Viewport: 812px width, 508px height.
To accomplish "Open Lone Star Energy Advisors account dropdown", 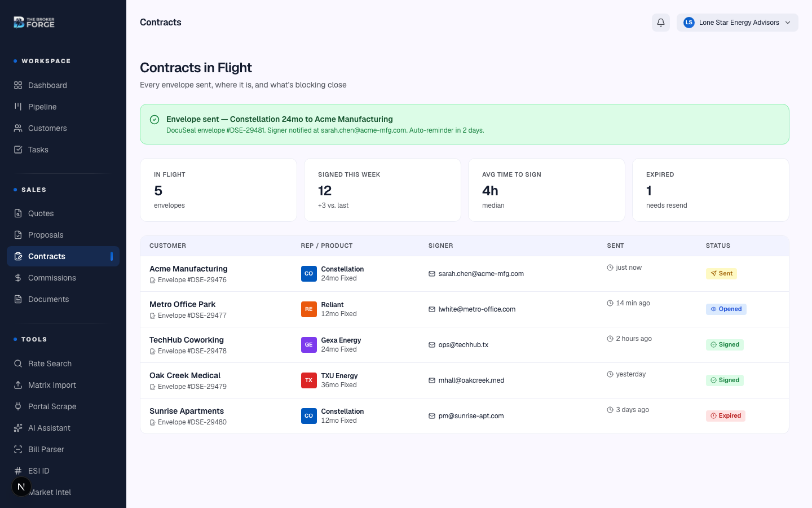I will (738, 23).
